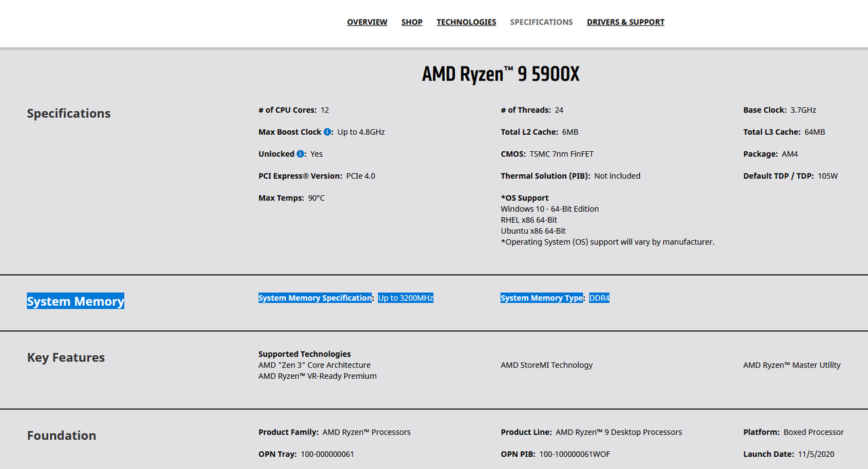Click the Total L2 Cache value 6MB
Image resolution: width=868 pixels, height=469 pixels.
pos(570,132)
